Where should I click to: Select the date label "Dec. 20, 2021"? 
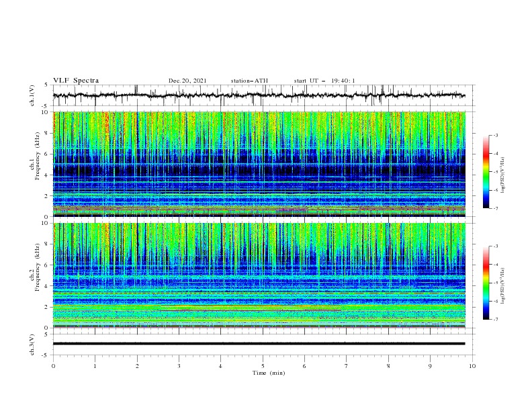click(187, 81)
